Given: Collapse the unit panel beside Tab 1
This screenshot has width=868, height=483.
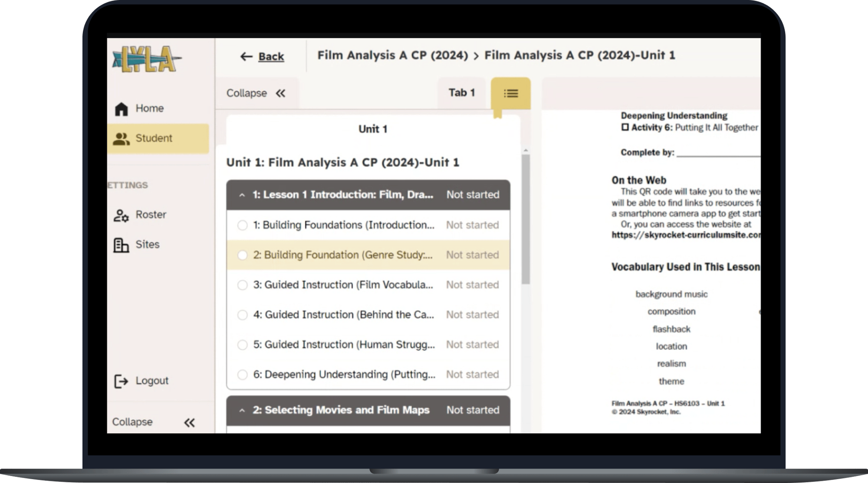Looking at the screenshot, I should (x=280, y=93).
